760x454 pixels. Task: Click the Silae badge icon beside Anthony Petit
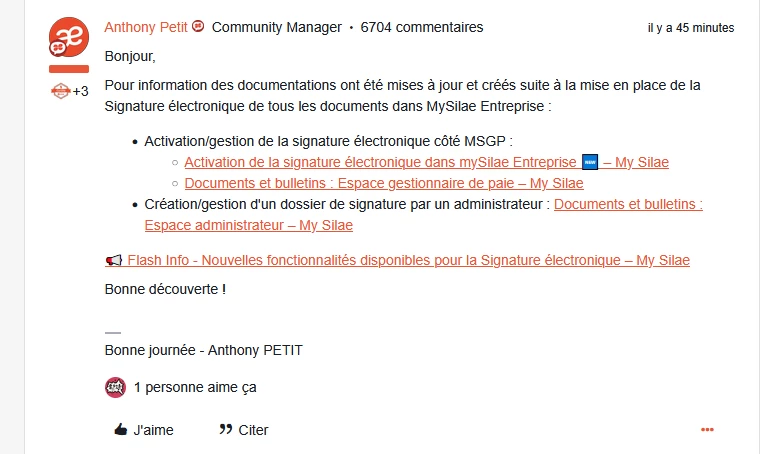pos(198,27)
